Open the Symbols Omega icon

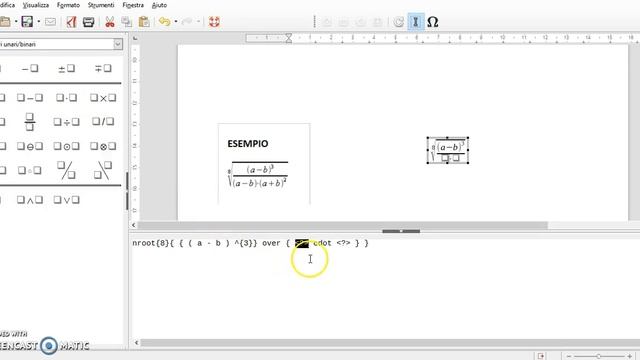433,22
